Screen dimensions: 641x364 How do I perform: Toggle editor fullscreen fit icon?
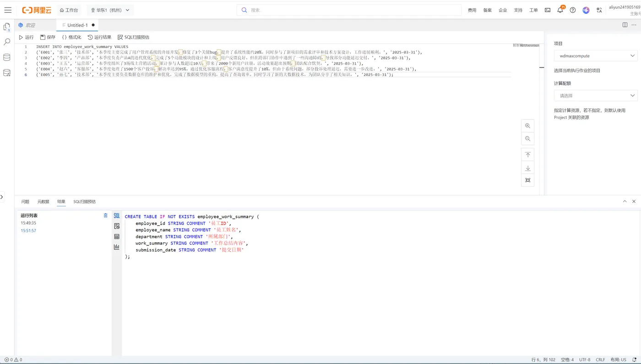tap(527, 180)
